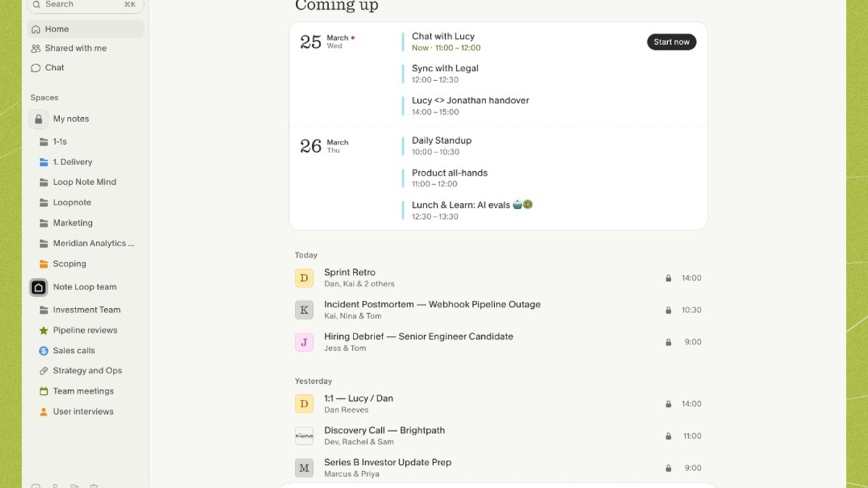Screen dimensions: 868x488
Task: Click the folder icon beside Investment Team
Action: click(43, 310)
